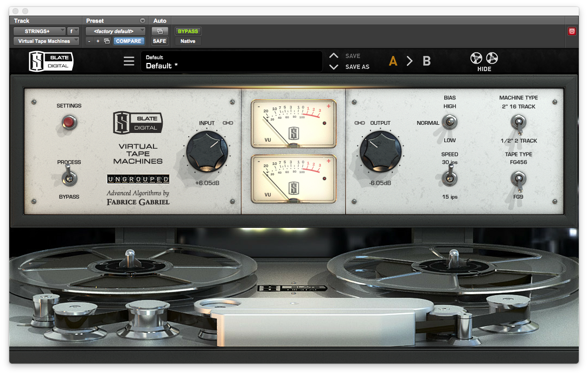Click the 30 ips speed label
The width and height of the screenshot is (588, 375).
click(x=450, y=162)
